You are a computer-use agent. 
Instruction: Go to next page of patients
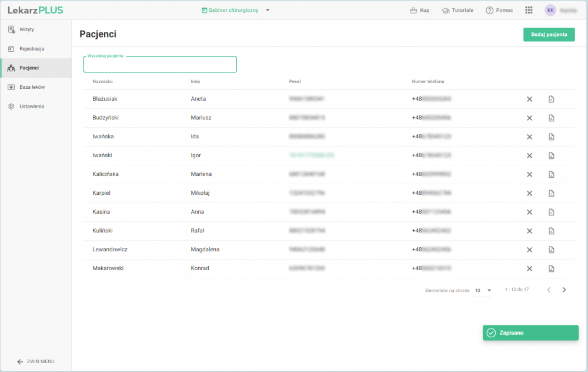tap(564, 290)
